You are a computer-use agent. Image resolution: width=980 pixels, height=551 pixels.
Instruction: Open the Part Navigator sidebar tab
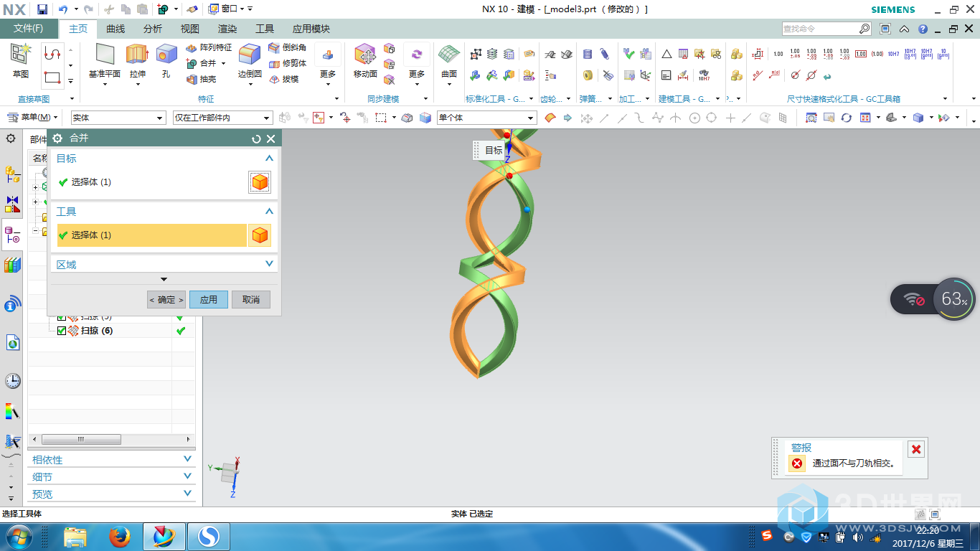tap(12, 235)
